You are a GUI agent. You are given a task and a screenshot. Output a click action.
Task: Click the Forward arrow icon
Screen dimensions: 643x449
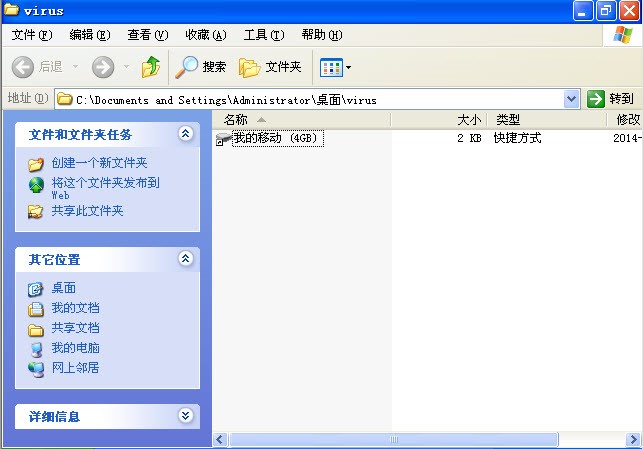[x=103, y=67]
